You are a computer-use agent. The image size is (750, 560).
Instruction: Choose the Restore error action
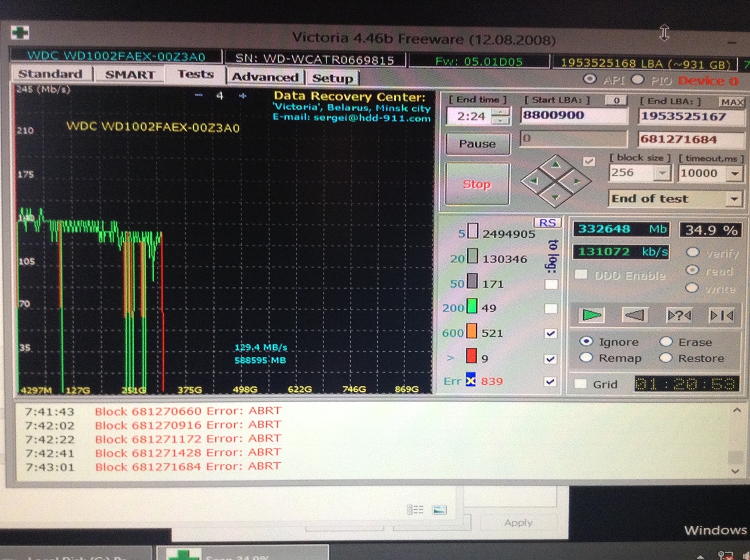point(666,358)
